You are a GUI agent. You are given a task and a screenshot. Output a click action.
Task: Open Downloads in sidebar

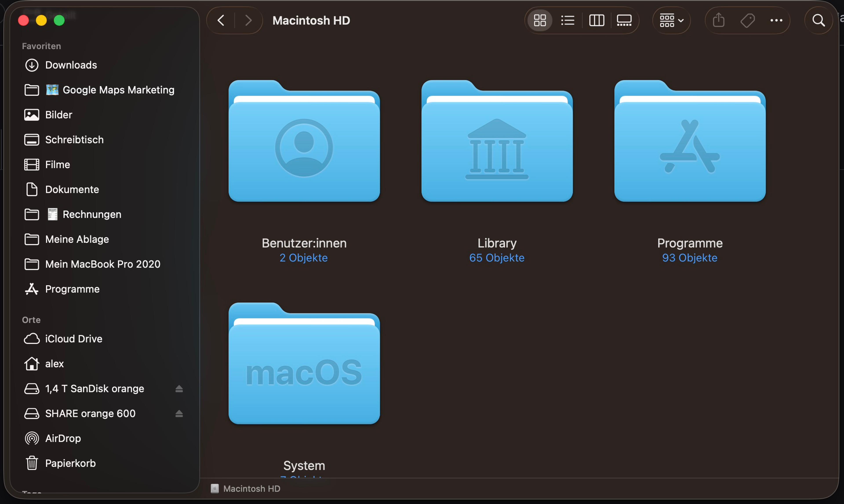click(105, 65)
